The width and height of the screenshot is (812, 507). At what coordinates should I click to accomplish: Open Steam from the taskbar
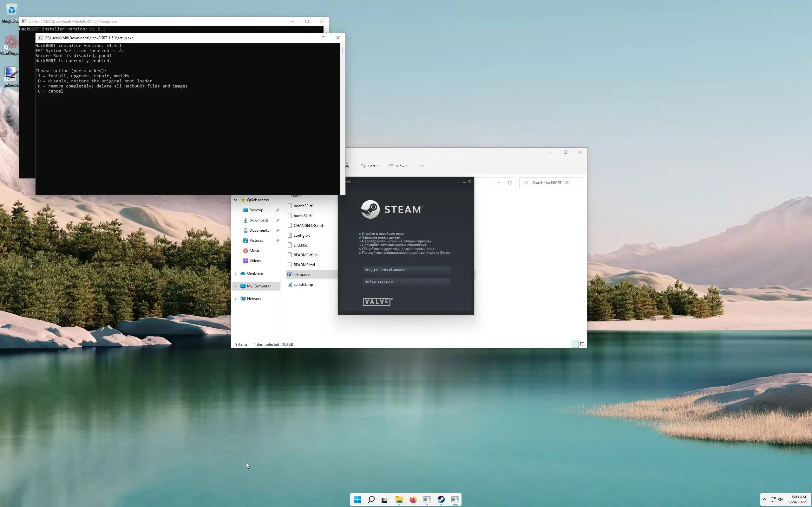(x=441, y=499)
